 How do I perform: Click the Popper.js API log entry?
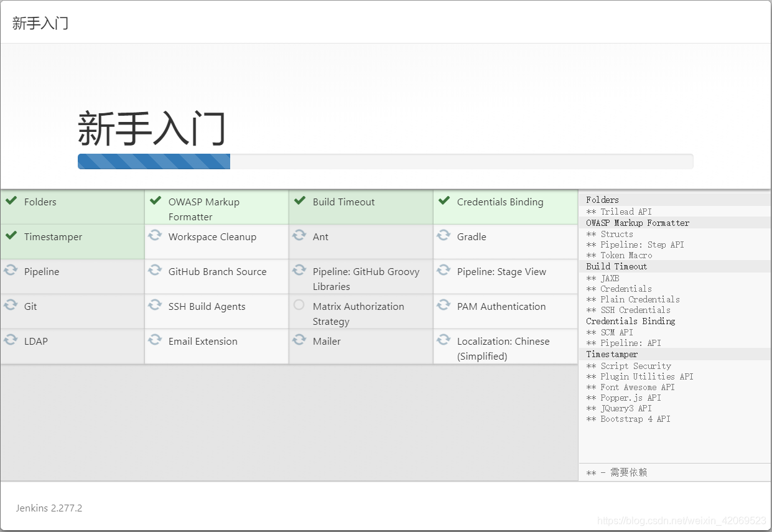623,398
